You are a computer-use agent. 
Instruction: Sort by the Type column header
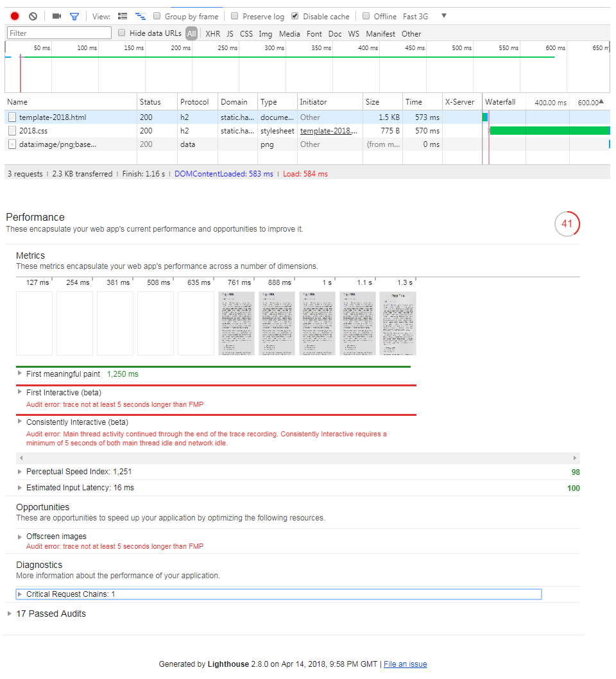[277, 102]
